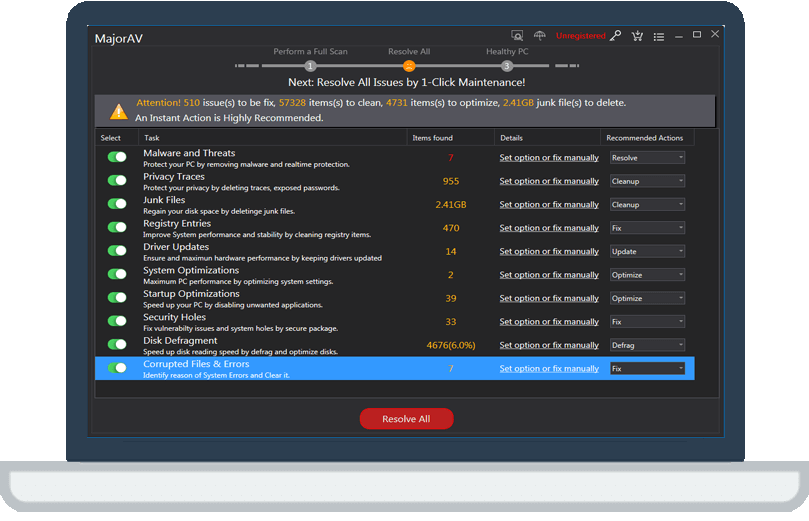Open the list menu icon
The width and height of the screenshot is (809, 521).
tap(659, 36)
